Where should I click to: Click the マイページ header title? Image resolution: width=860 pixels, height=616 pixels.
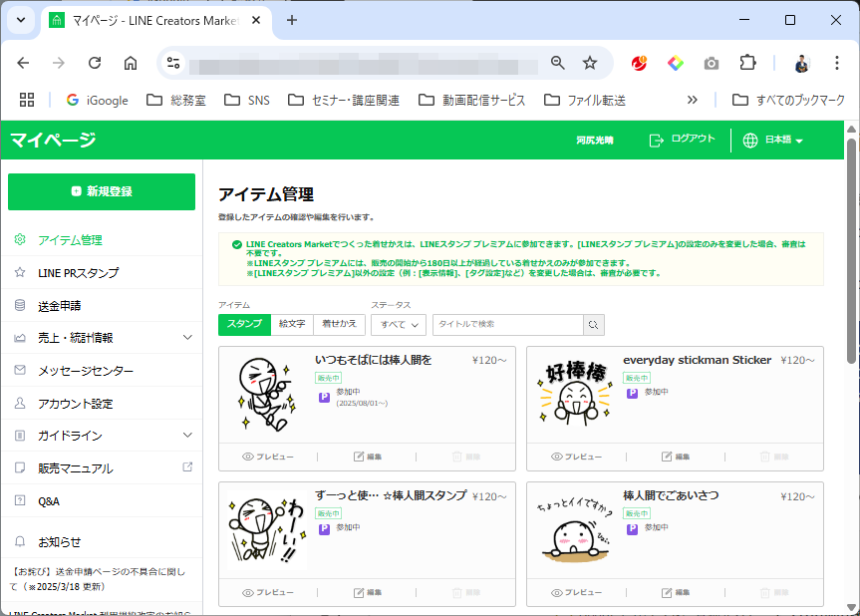[53, 140]
